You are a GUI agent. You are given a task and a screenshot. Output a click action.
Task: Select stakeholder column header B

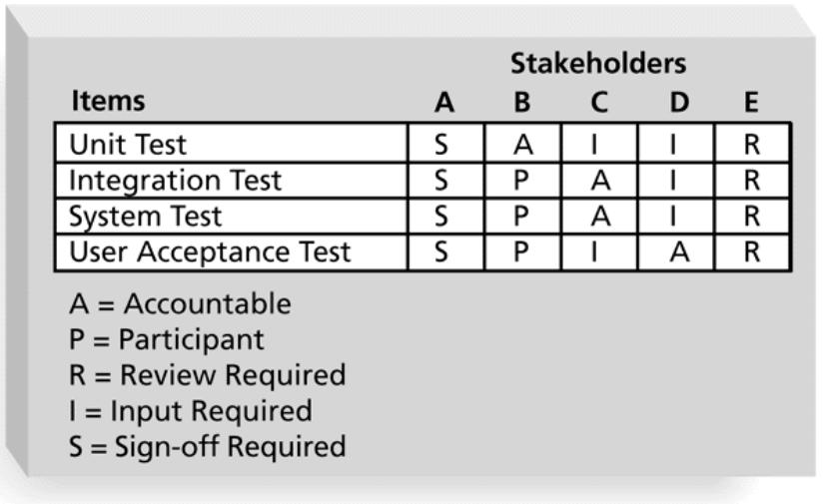(x=521, y=102)
